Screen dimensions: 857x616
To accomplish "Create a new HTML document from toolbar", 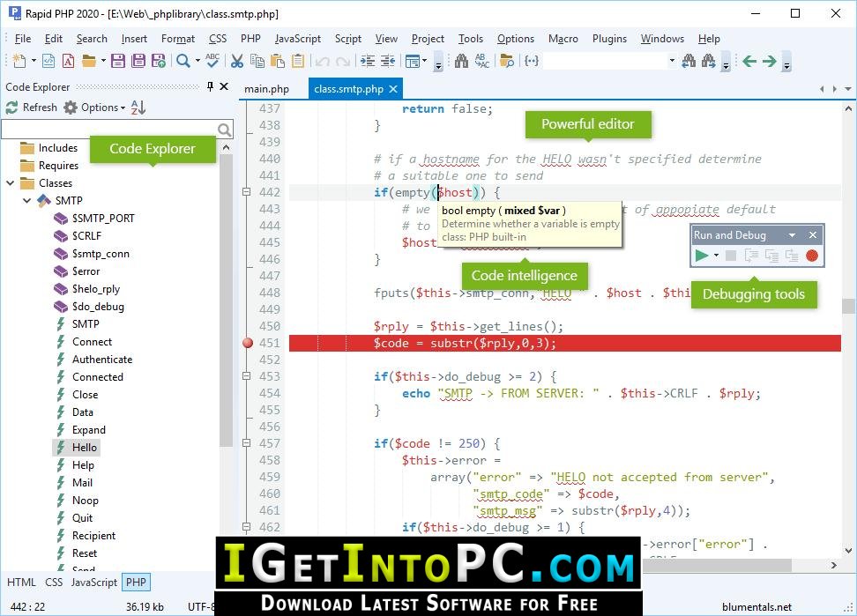I will click(48, 61).
